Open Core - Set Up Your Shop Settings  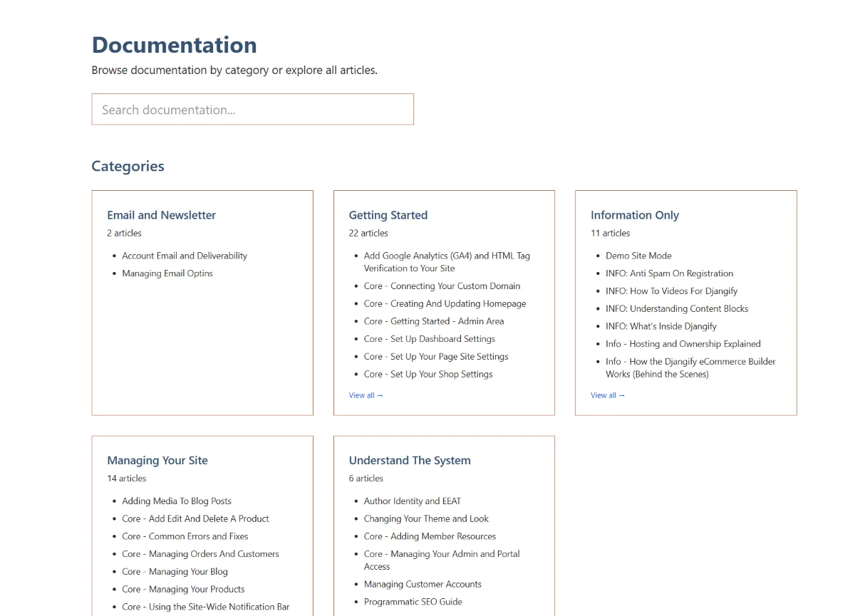428,374
